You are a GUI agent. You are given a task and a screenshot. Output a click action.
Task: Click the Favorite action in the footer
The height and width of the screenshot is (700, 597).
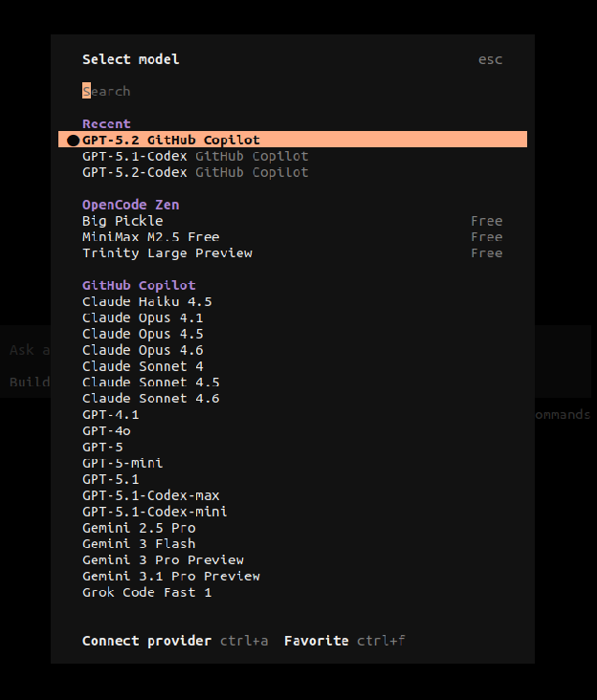pos(316,641)
